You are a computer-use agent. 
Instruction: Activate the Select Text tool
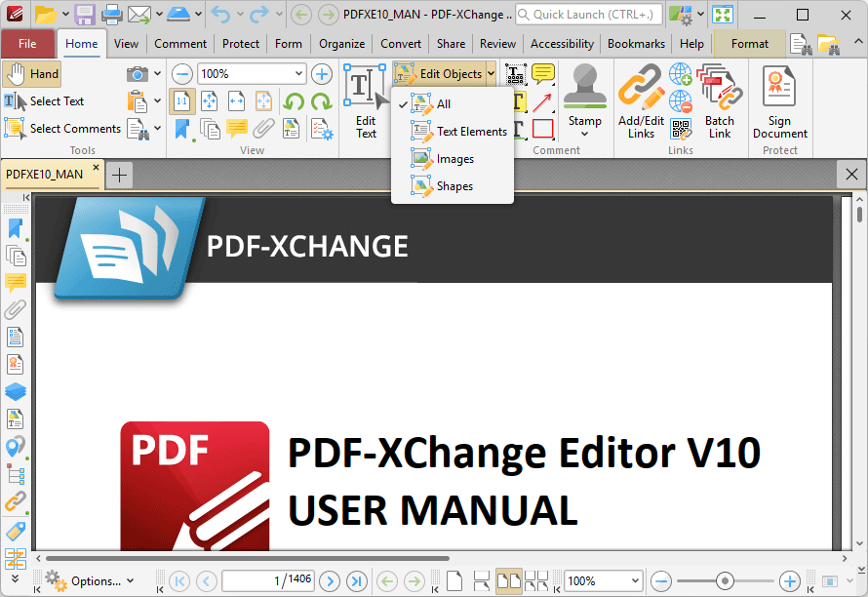[x=44, y=101]
